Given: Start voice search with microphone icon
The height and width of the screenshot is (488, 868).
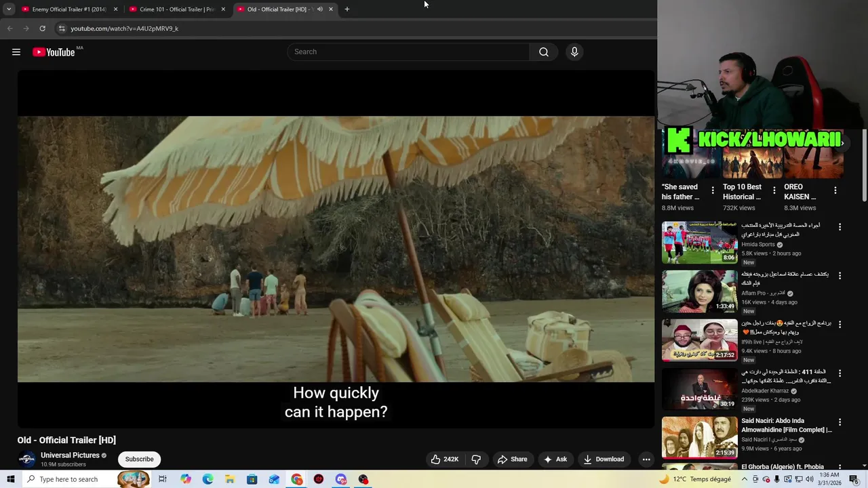Looking at the screenshot, I should click(574, 52).
